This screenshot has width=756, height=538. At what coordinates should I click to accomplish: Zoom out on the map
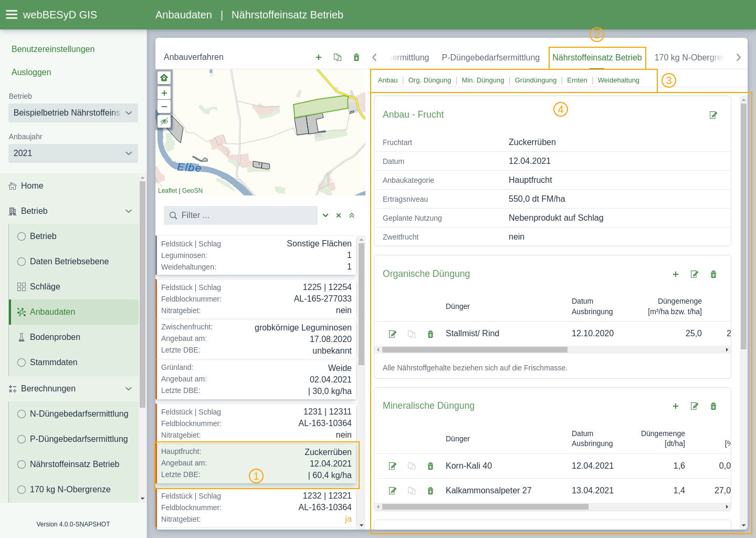pos(164,107)
